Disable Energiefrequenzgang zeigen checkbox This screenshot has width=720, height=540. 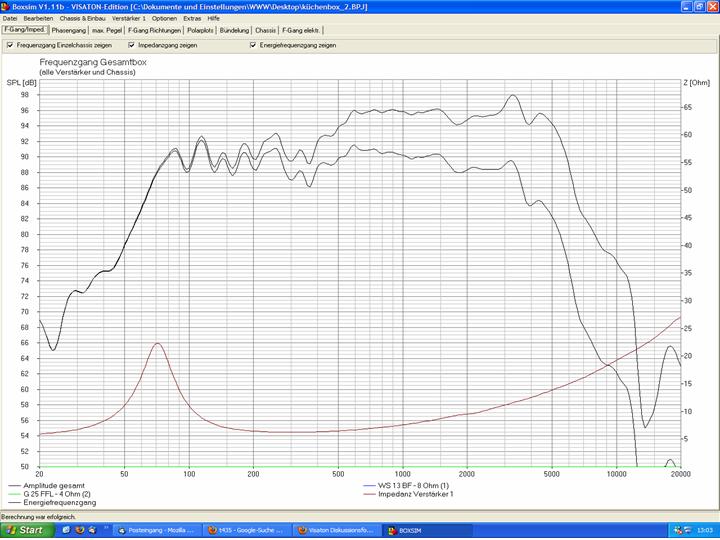pyautogui.click(x=253, y=45)
